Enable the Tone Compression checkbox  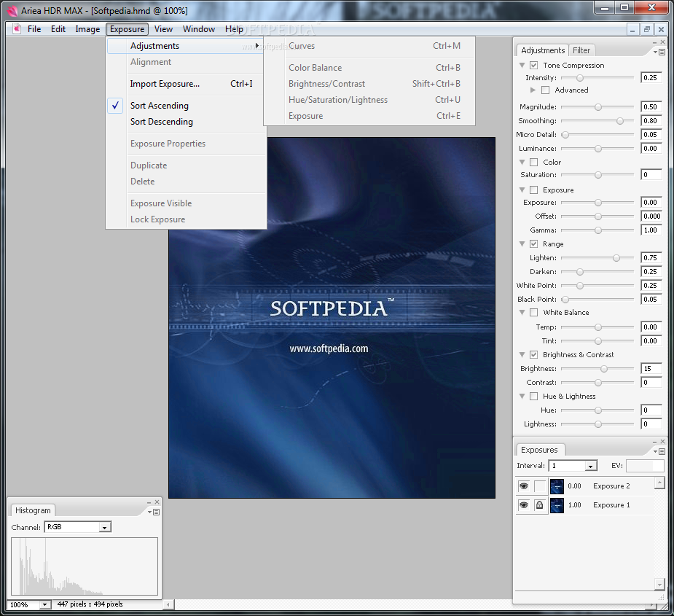tap(533, 66)
